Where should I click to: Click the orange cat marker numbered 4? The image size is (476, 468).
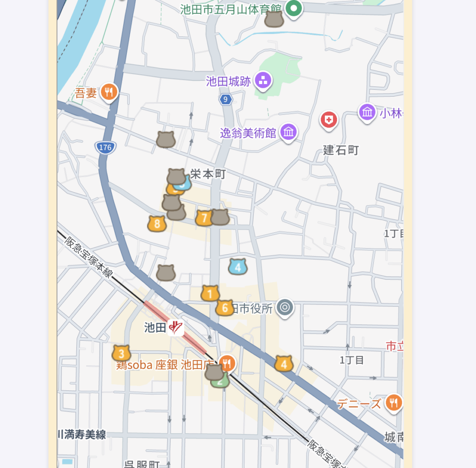pyautogui.click(x=284, y=364)
